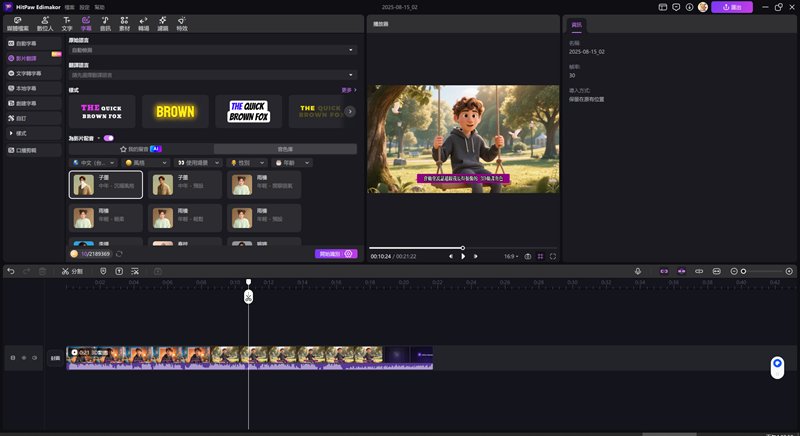
Task: Click the video clip on the timeline track
Action: click(x=250, y=358)
